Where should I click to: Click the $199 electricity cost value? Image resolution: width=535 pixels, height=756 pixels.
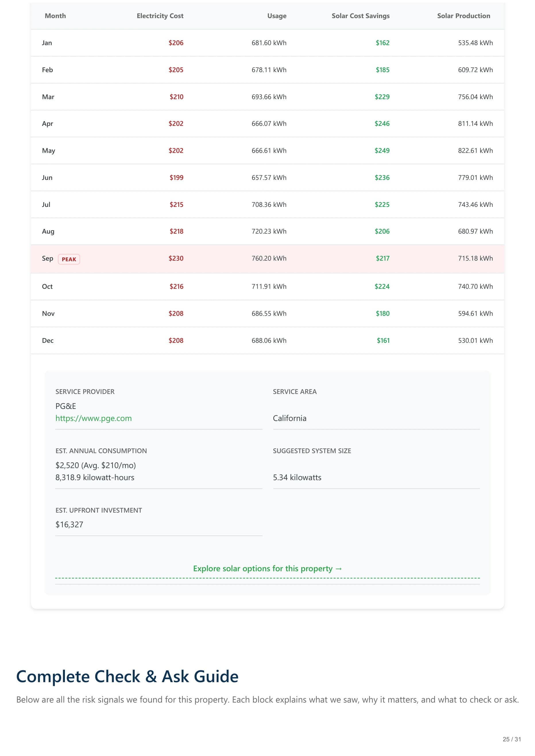point(176,178)
